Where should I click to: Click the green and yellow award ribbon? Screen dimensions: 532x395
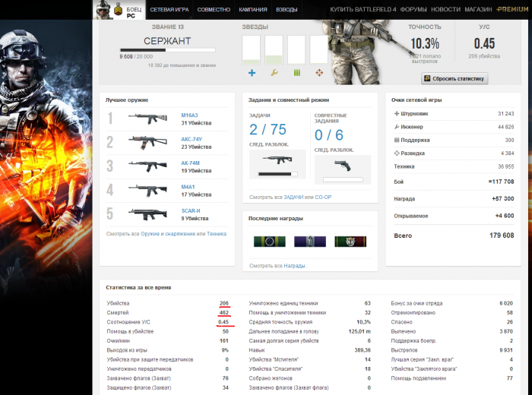pos(269,242)
